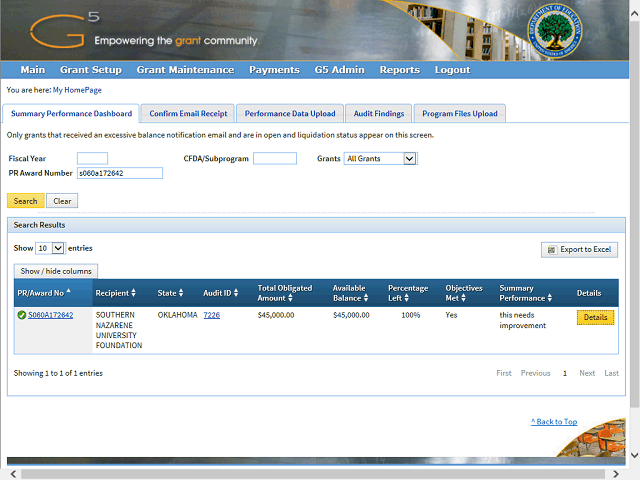This screenshot has height=480, width=640.
Task: Sort by PR/Award No column arrow
Action: pyautogui.click(x=69, y=291)
